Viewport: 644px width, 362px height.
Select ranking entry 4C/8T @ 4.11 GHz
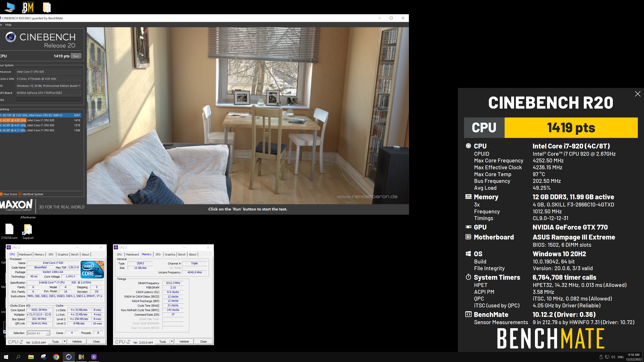pos(40,130)
